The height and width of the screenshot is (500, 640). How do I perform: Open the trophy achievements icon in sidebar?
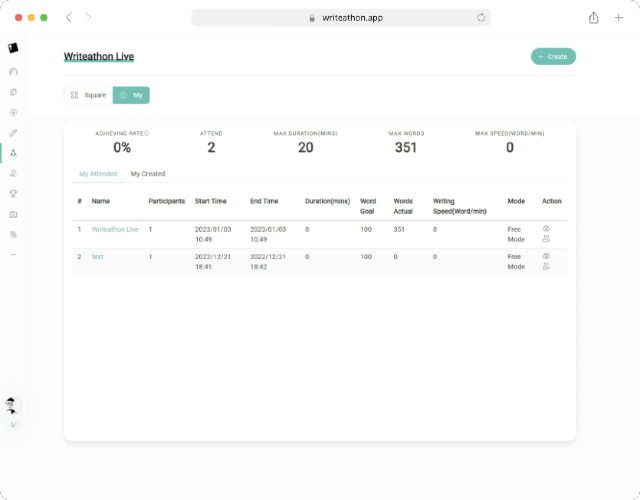[x=13, y=193]
